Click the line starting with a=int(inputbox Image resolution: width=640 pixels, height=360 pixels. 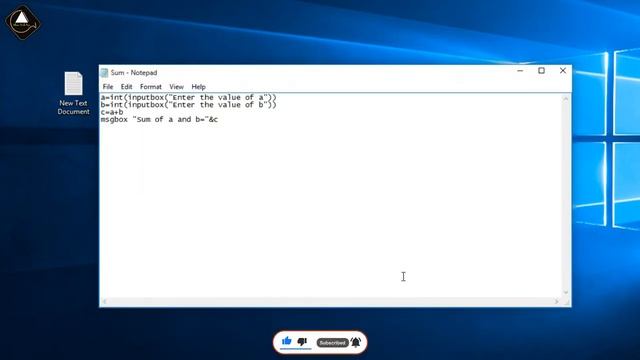click(189, 98)
